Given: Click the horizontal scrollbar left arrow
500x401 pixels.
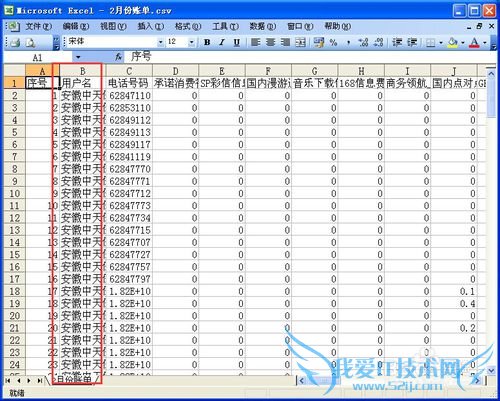Looking at the screenshot, I should coord(301,380).
